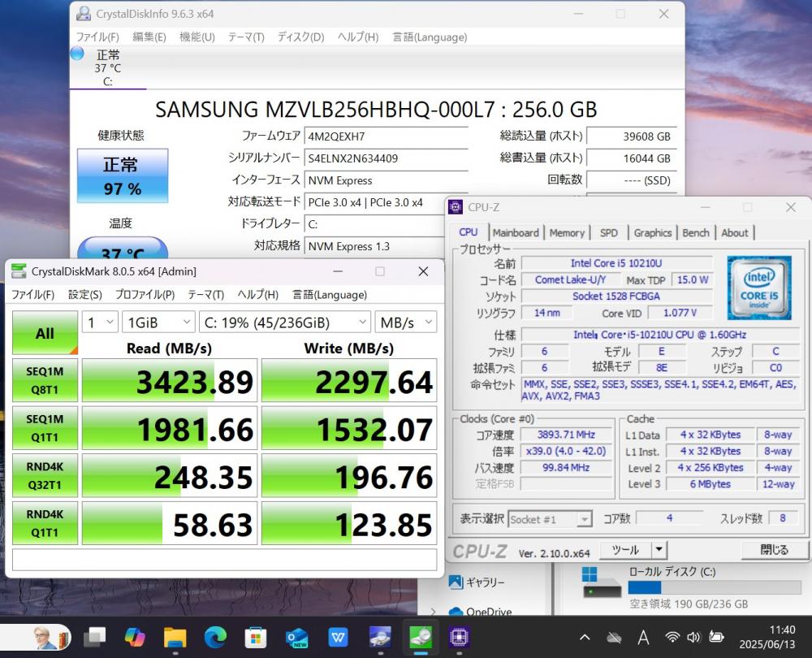The image size is (812, 658).
Task: Open Task View from the taskbar
Action: pos(95,637)
